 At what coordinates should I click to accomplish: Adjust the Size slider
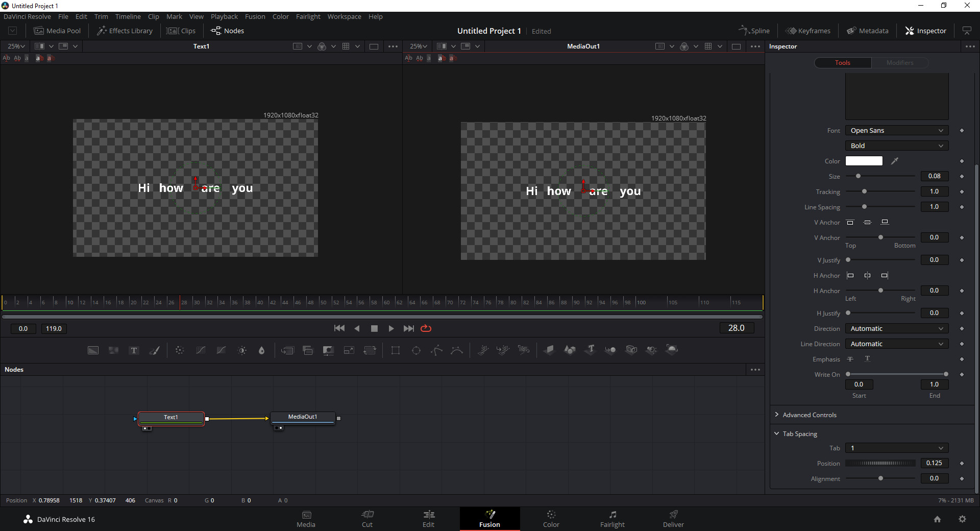pyautogui.click(x=880, y=176)
